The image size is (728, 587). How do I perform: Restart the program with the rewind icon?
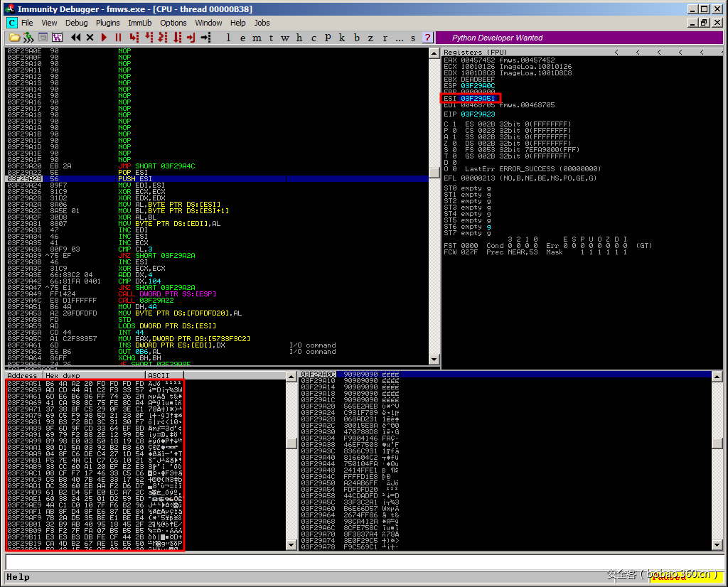coord(75,38)
